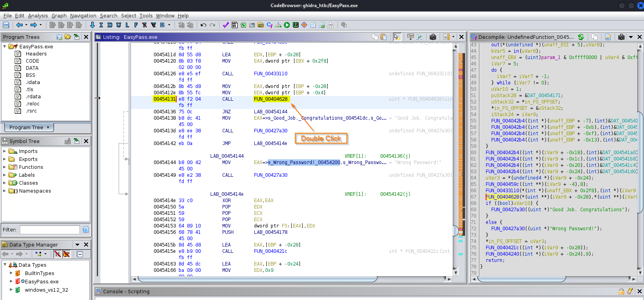The height and width of the screenshot is (300, 644).
Task: Open the Listing field editor dropdown arrow
Action: click(x=453, y=37)
